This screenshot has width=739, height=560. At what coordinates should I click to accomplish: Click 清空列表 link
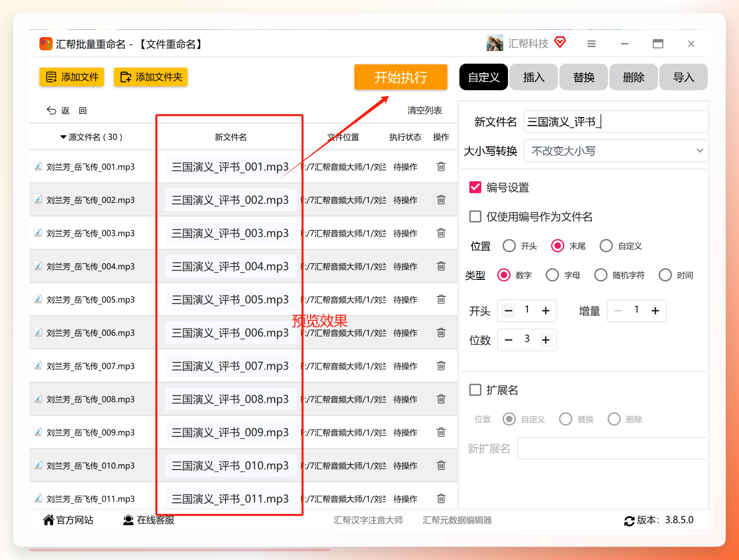click(x=424, y=110)
